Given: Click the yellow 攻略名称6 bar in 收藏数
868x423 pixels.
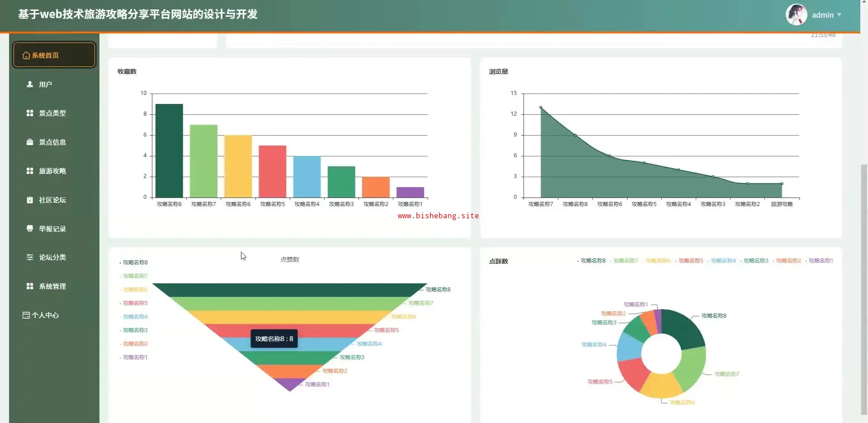Looking at the screenshot, I should [238, 166].
